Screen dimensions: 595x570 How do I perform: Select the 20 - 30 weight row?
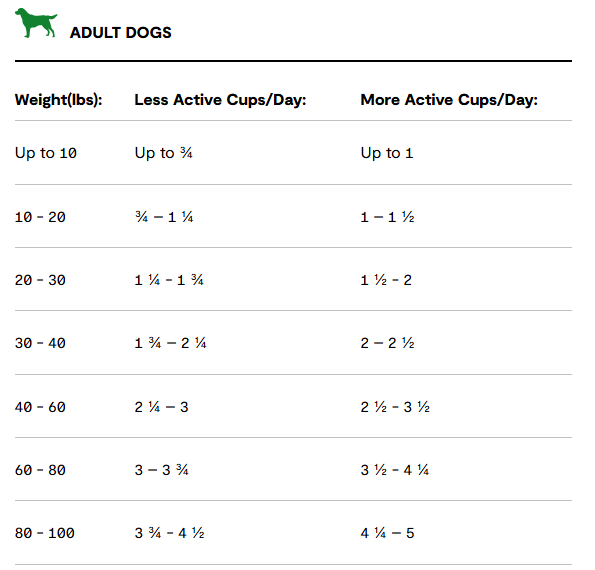point(293,279)
